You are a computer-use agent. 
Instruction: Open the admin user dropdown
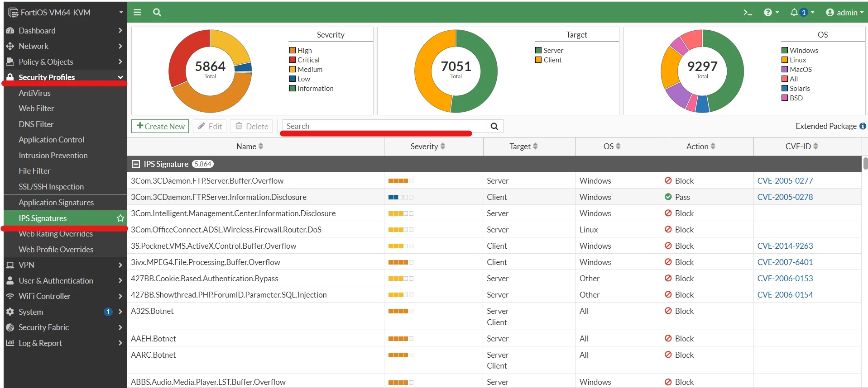point(844,13)
